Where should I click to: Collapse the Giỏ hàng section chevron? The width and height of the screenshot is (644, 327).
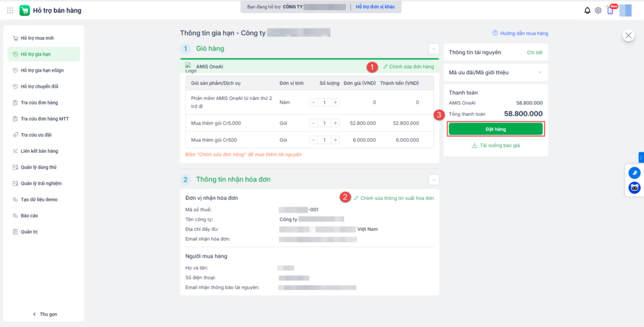(434, 49)
